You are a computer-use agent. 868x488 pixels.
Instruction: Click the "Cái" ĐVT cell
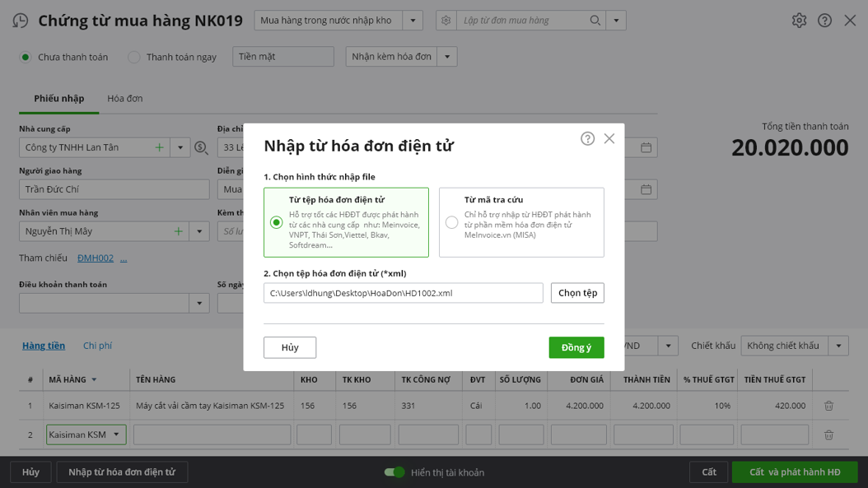[476, 406]
